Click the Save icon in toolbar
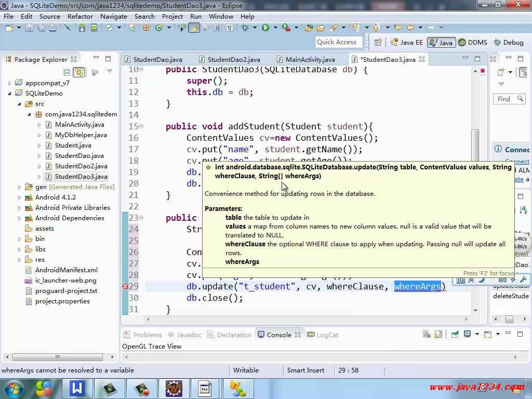The width and height of the screenshot is (532, 399). click(x=29, y=28)
